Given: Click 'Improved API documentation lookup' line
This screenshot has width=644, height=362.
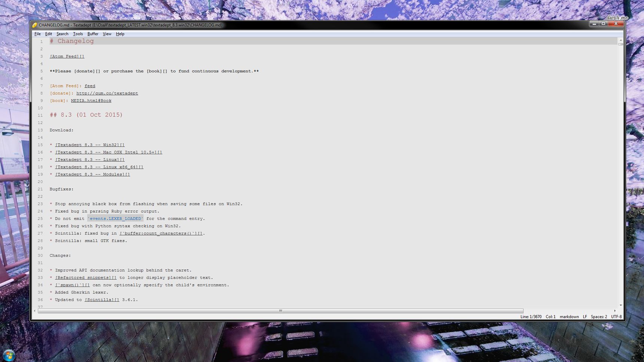Looking at the screenshot, I should (123, 270).
